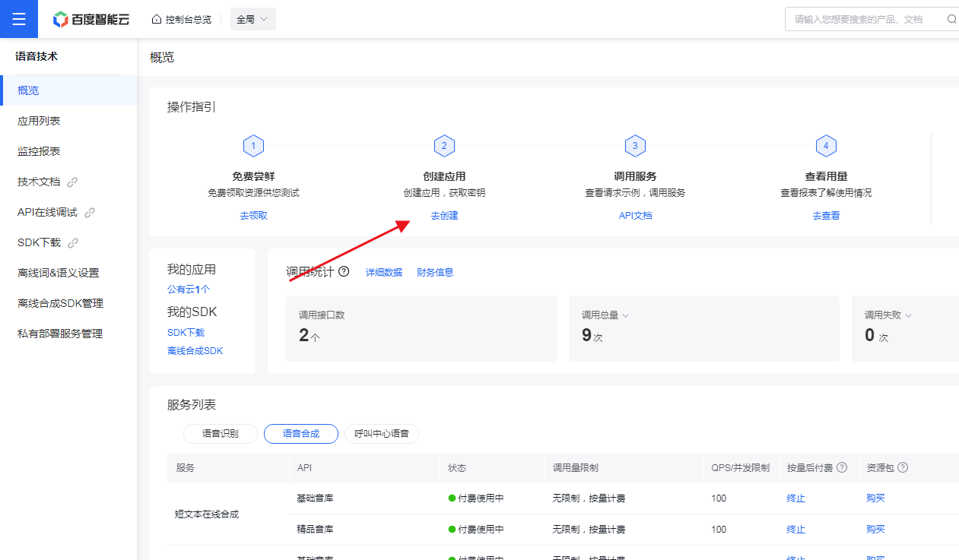The image size is (959, 560).
Task: Click 购买 for 基础音库 row
Action: pos(875,498)
